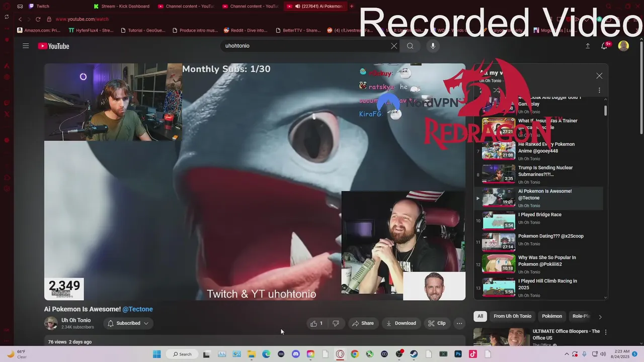Download the video
644x362 pixels.
pyautogui.click(x=401, y=323)
